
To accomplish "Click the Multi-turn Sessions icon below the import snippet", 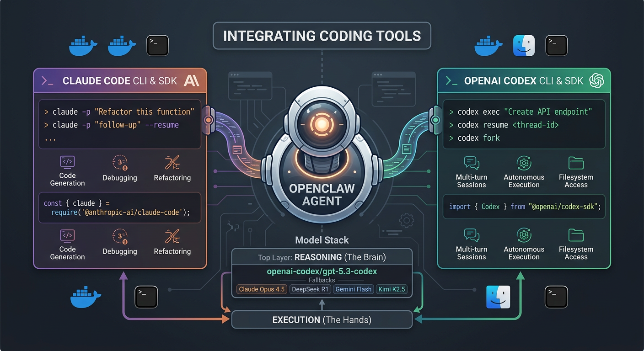I will [x=471, y=235].
